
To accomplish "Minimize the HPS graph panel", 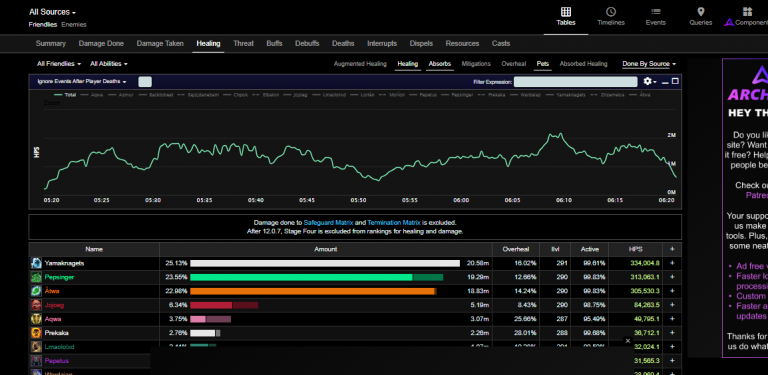I will 665,82.
